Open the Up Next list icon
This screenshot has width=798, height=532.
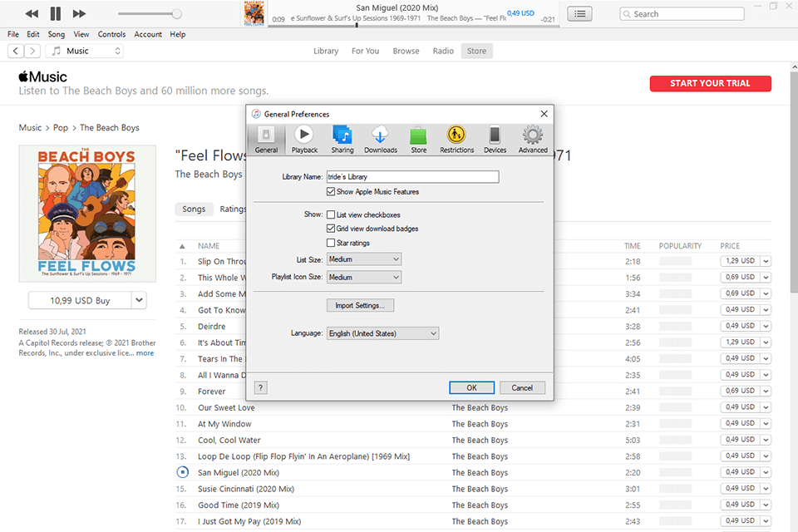(579, 14)
